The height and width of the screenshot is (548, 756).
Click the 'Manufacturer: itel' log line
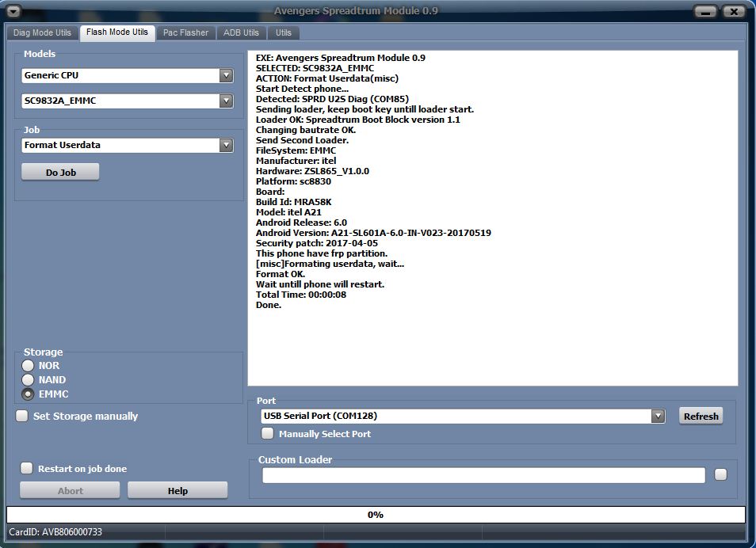click(296, 161)
